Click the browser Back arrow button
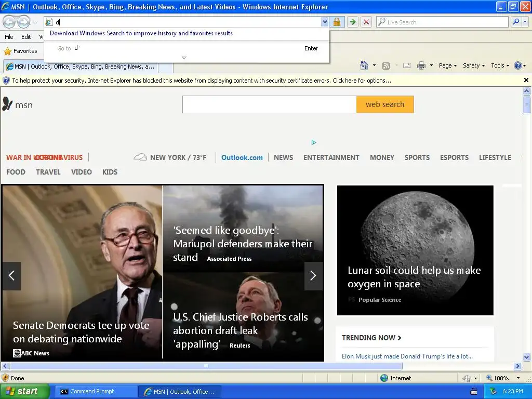This screenshot has height=399, width=532. 9,22
